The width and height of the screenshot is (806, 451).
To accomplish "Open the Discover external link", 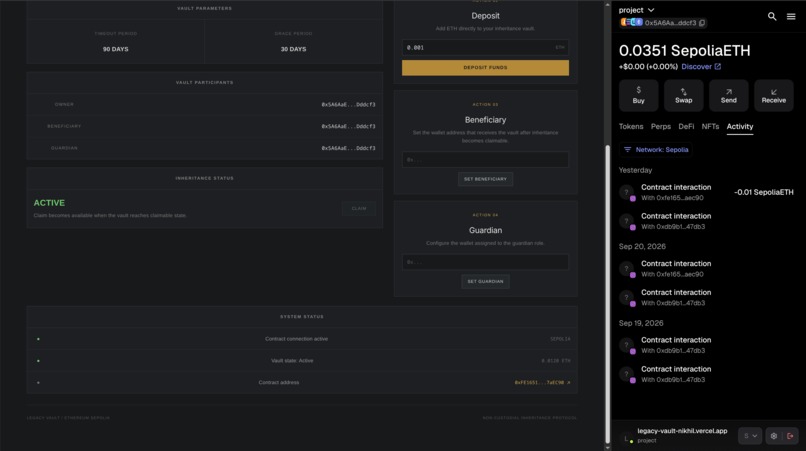I will click(701, 66).
